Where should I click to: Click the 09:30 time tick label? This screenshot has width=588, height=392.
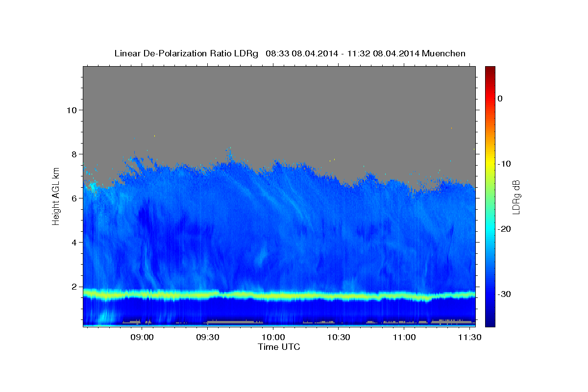(208, 338)
